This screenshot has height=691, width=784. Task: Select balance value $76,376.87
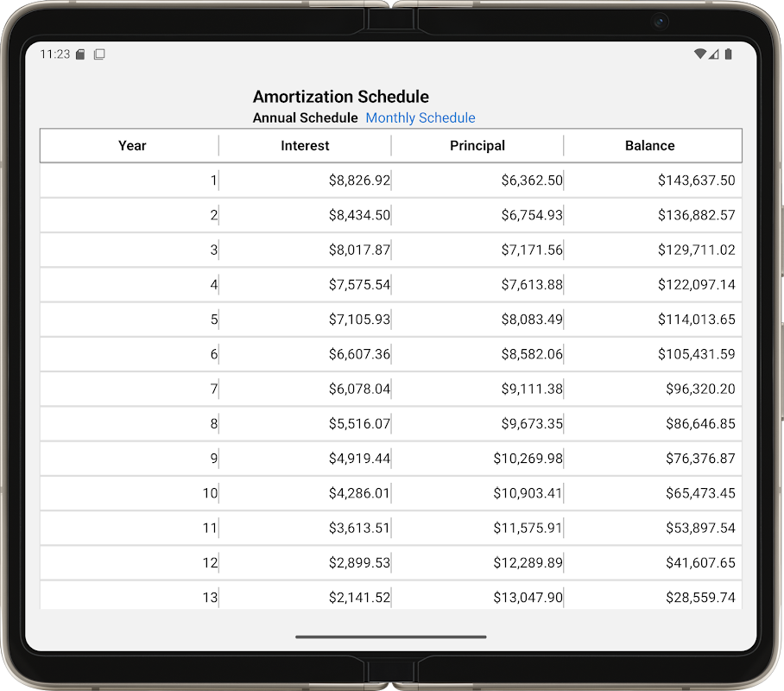click(700, 459)
